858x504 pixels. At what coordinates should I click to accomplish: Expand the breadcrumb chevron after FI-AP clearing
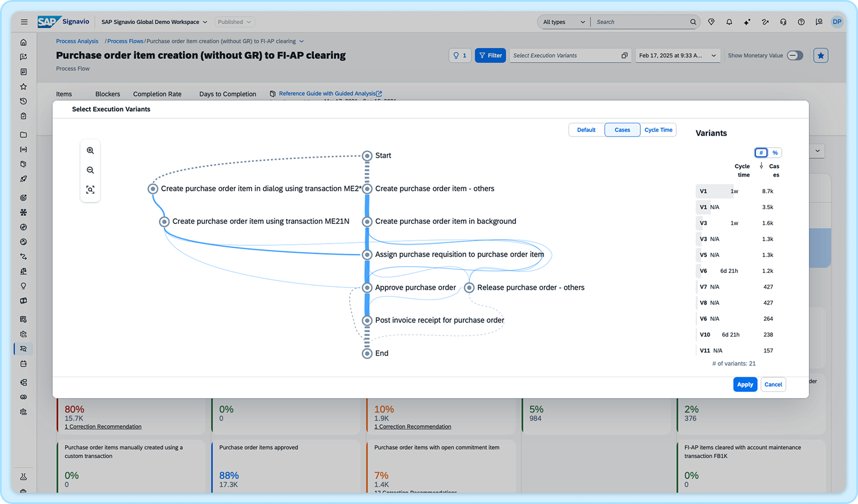tap(301, 41)
